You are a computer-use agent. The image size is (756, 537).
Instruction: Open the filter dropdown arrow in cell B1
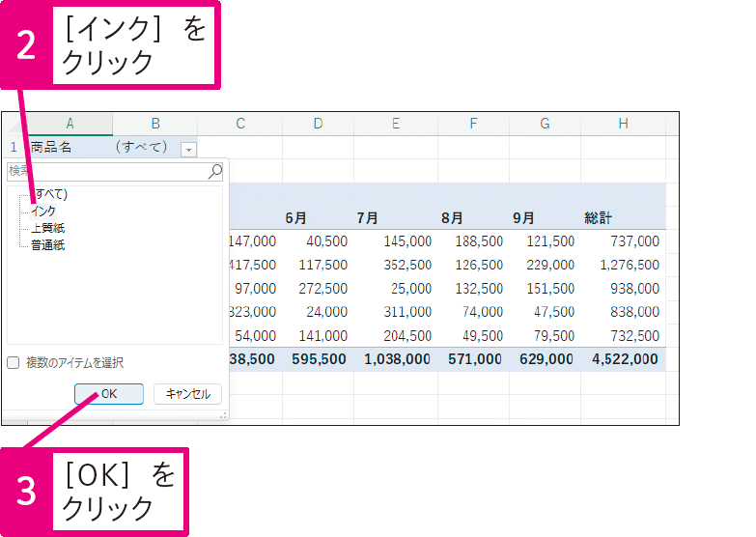188,149
